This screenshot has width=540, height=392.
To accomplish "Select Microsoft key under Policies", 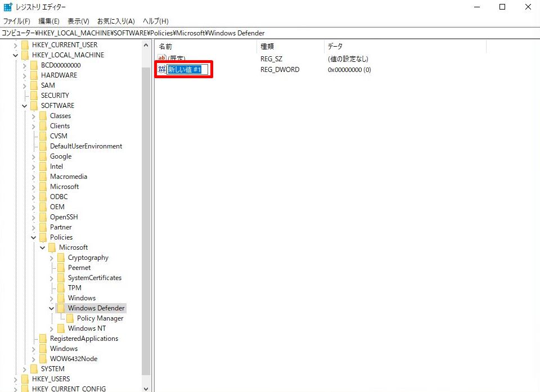I will [x=73, y=247].
